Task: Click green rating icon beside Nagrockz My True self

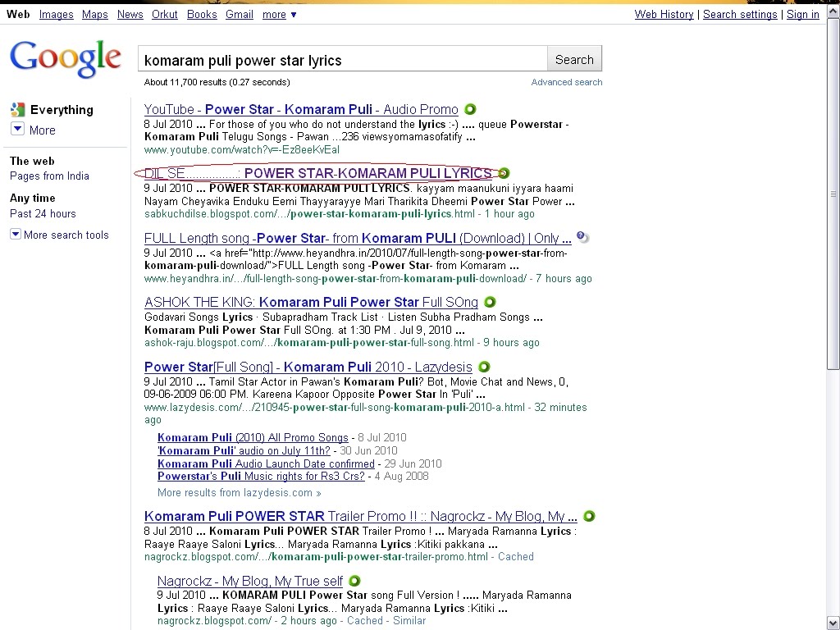Action: [x=354, y=581]
